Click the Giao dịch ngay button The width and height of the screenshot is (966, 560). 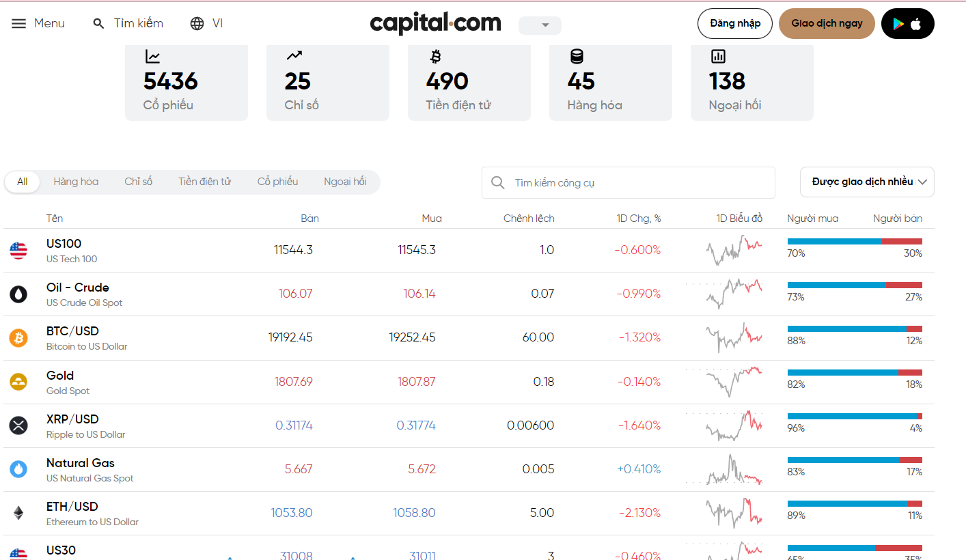point(827,23)
